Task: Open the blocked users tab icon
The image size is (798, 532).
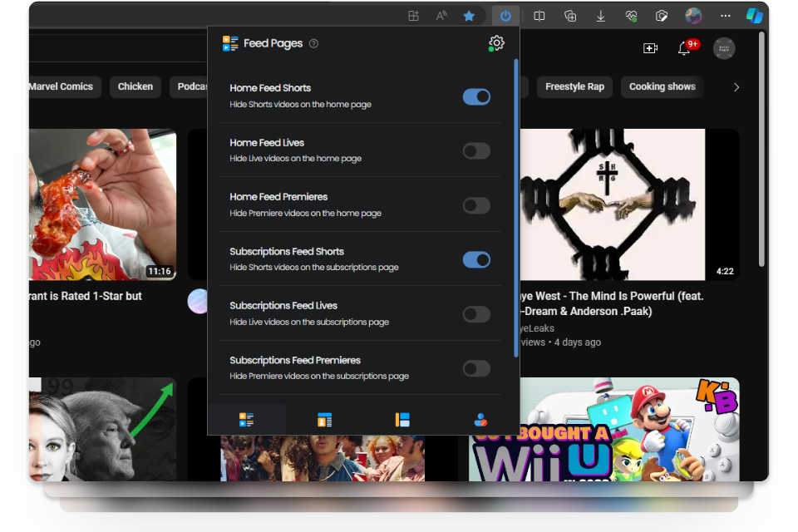Action: [480, 420]
